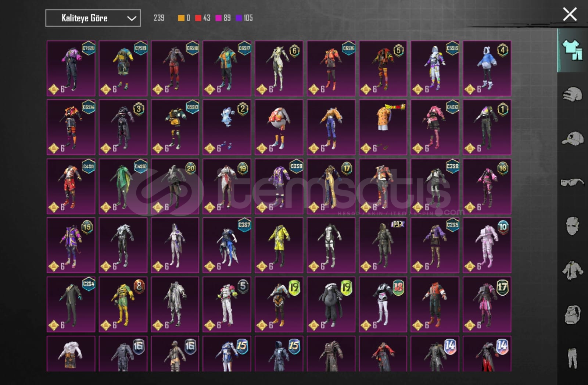Select the white fur top with camo shorts
588x385 pixels.
71,354
